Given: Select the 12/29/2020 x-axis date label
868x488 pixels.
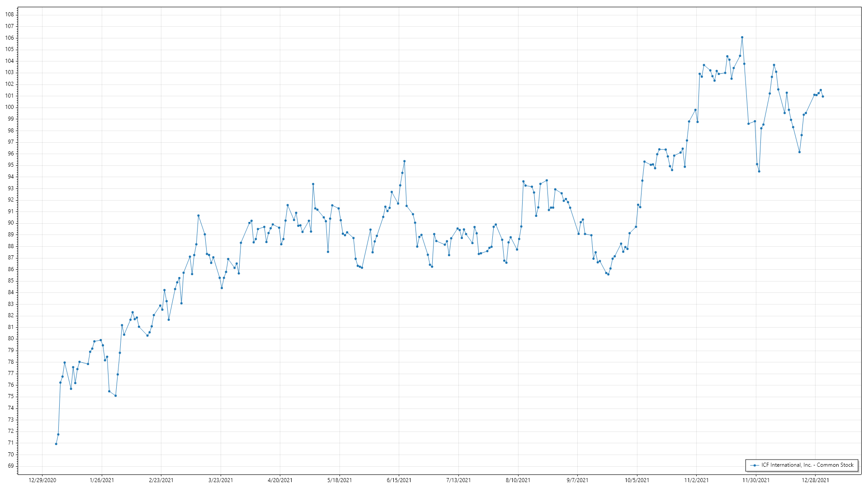Looking at the screenshot, I should click(x=42, y=480).
